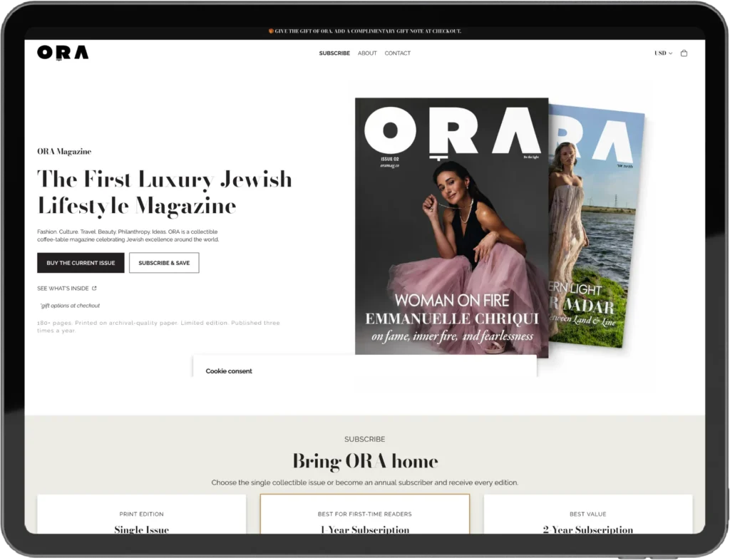This screenshot has height=560, width=730.
Task: Go to the About page
Action: tap(367, 53)
